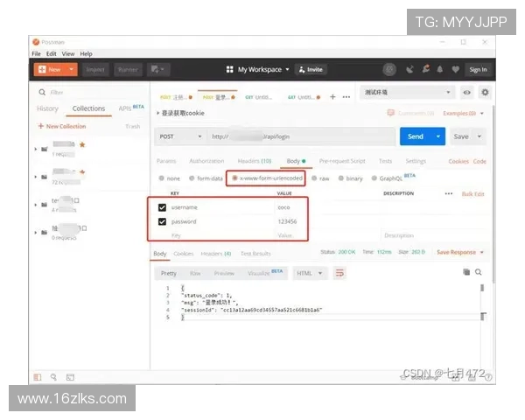Open the History tab in sidebar
The height and width of the screenshot is (420, 525).
coord(47,108)
